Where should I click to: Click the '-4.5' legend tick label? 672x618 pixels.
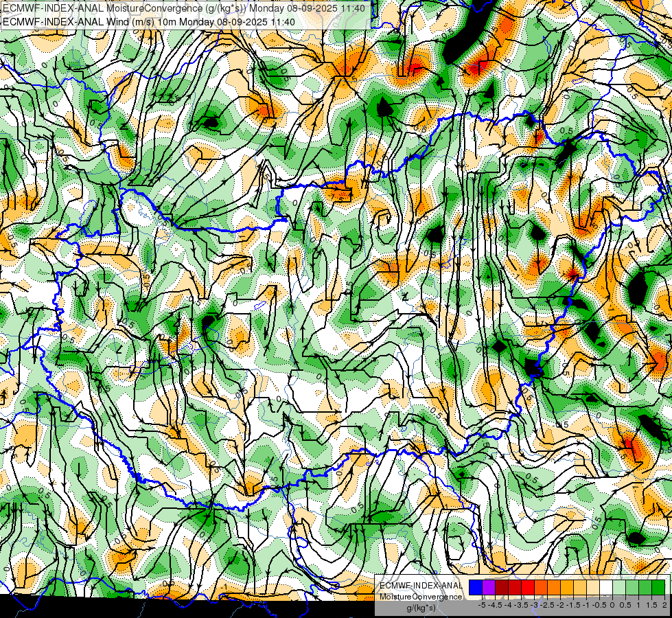[x=495, y=605]
